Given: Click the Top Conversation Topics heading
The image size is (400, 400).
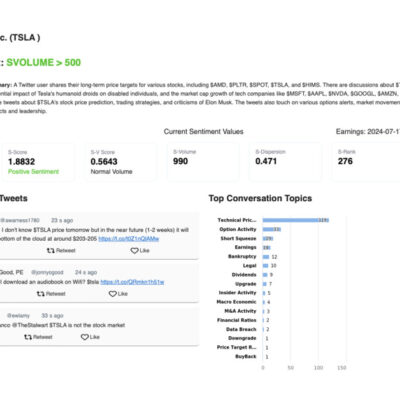Looking at the screenshot, I should [x=260, y=198].
